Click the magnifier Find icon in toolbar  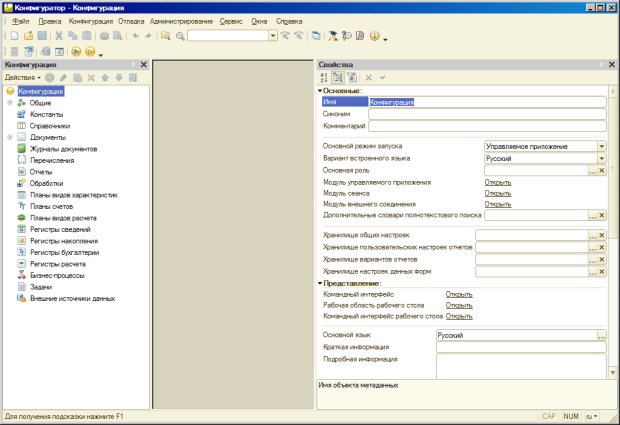179,35
